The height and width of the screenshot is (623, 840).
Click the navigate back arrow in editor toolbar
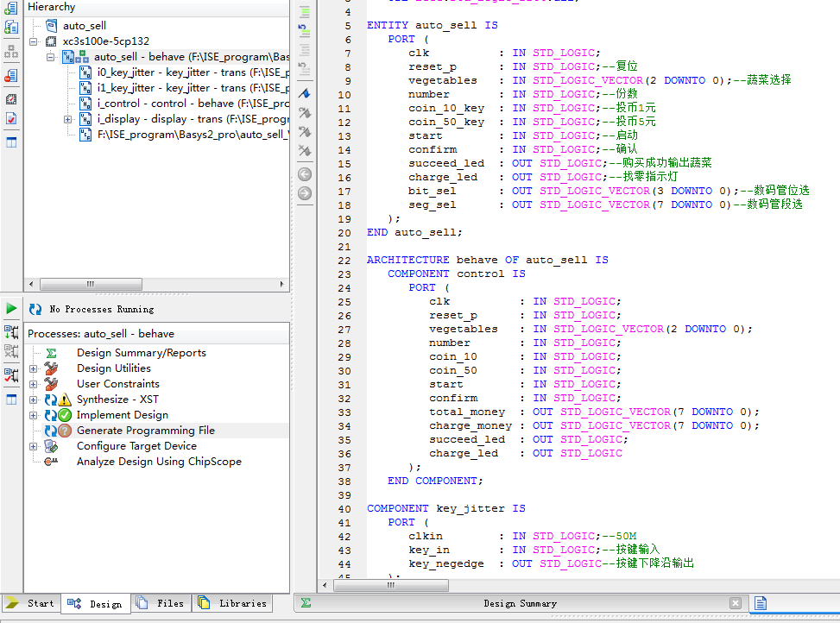click(x=304, y=173)
